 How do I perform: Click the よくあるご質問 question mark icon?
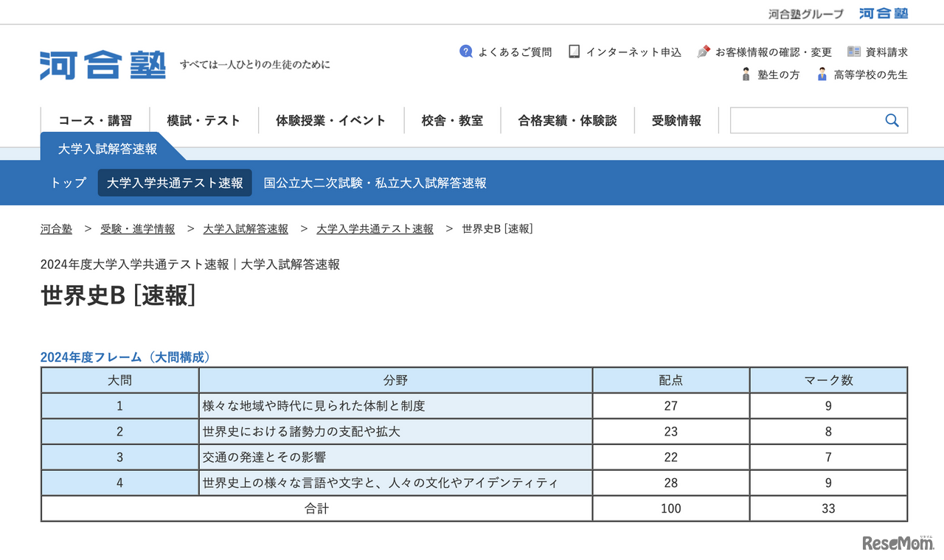point(466,52)
